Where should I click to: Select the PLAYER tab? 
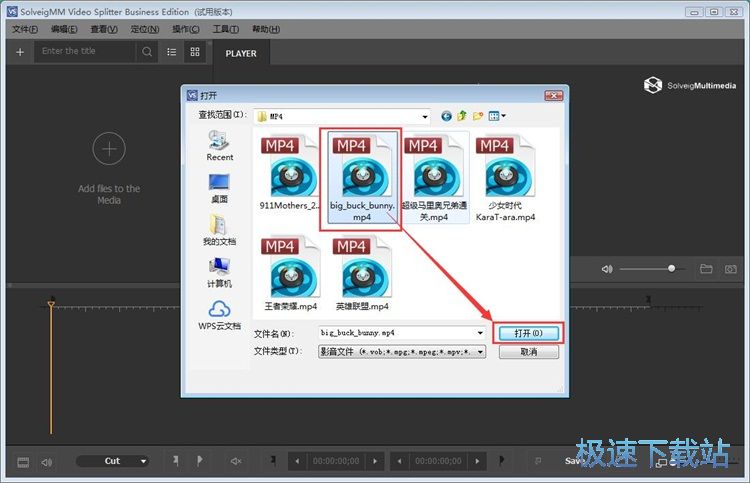pos(240,53)
